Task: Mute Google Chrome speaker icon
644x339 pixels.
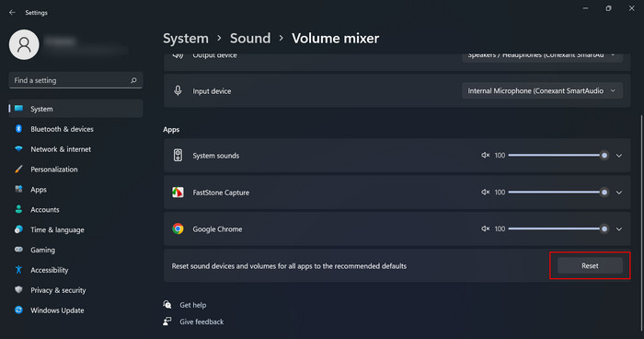Action: pos(486,228)
